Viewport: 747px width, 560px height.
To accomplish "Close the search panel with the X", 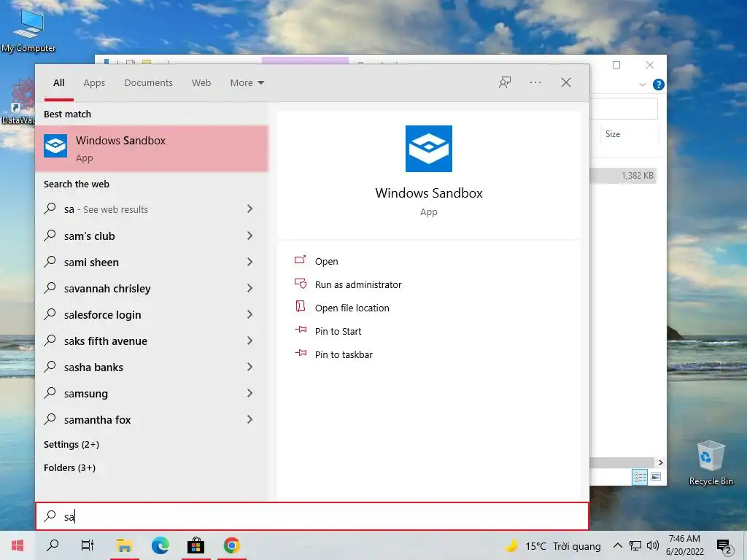I will pyautogui.click(x=566, y=82).
